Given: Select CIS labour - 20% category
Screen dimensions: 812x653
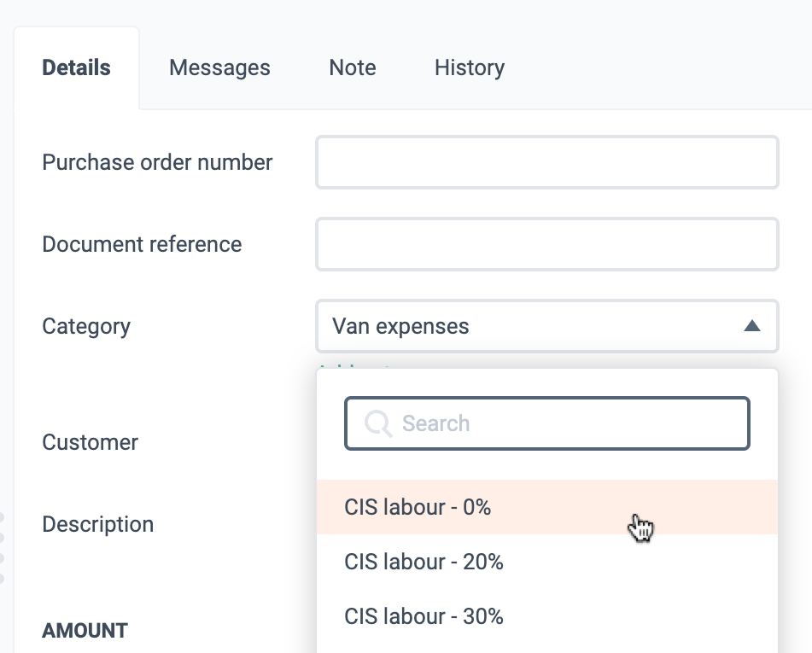Looking at the screenshot, I should pyautogui.click(x=546, y=562).
